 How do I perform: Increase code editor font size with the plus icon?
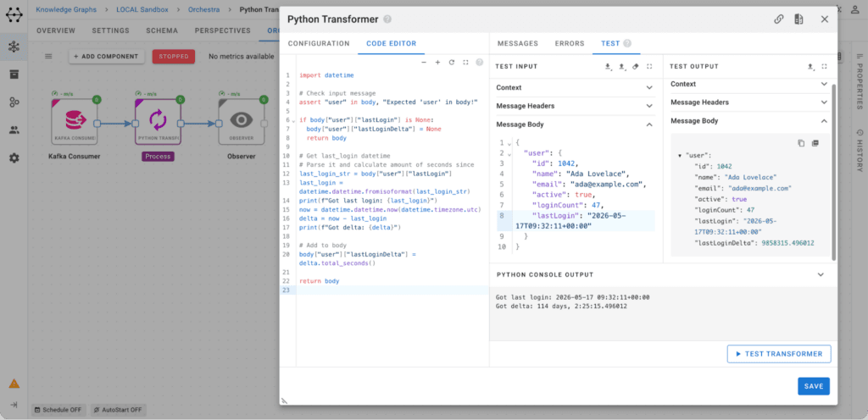437,63
